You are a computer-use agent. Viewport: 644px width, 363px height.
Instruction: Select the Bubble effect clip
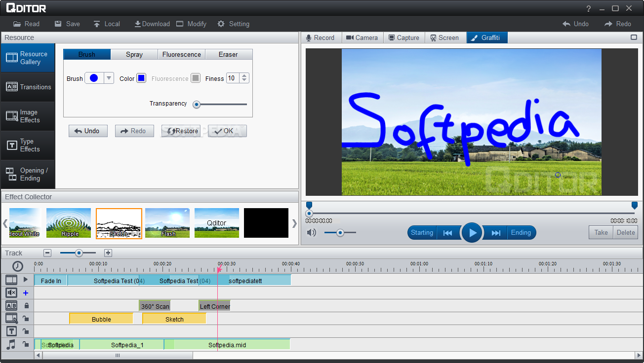tap(101, 319)
